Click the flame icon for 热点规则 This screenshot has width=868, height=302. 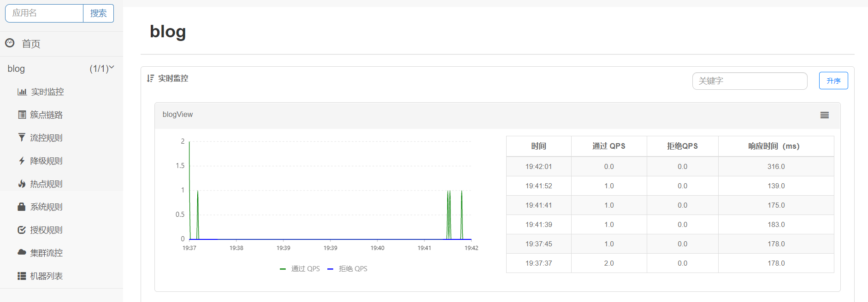coord(22,184)
